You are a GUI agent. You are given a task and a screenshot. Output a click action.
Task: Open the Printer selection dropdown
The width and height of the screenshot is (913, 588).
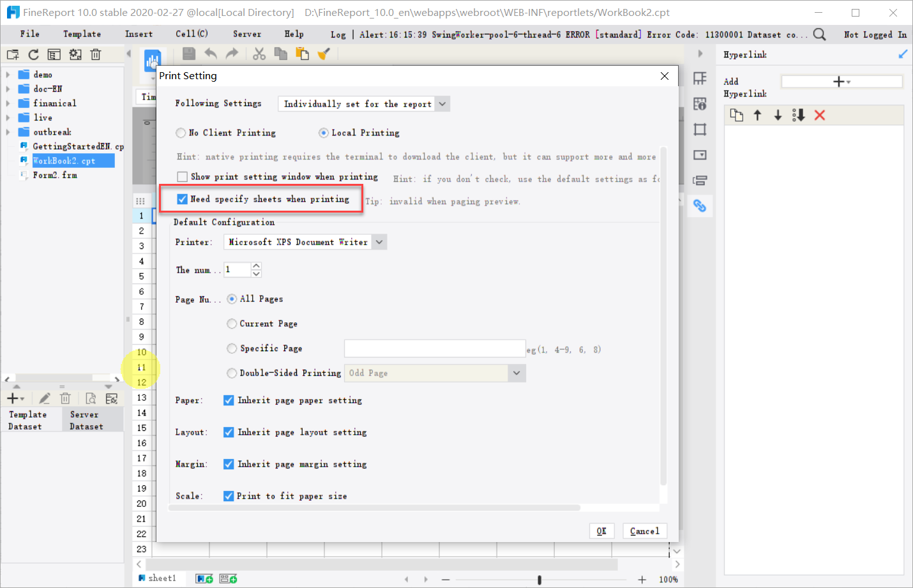click(x=305, y=242)
